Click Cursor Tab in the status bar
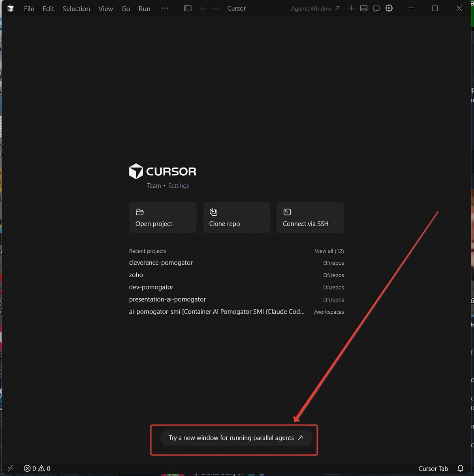Image resolution: width=474 pixels, height=476 pixels. [x=433, y=468]
